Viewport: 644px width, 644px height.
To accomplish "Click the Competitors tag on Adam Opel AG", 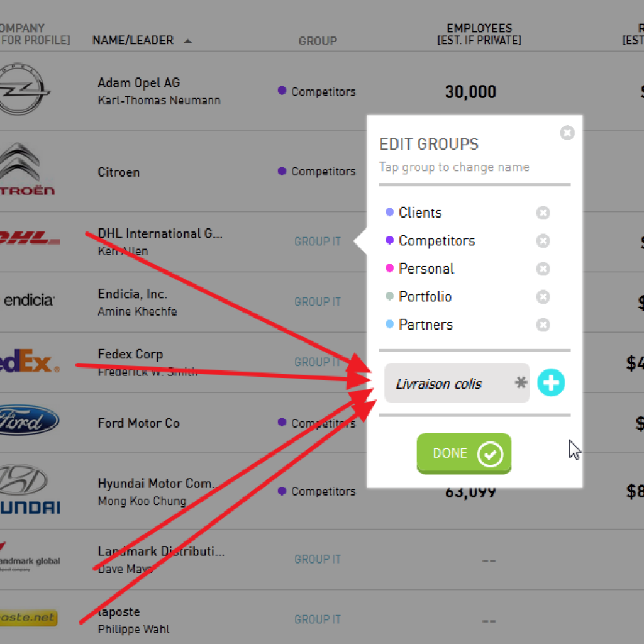I will [323, 92].
